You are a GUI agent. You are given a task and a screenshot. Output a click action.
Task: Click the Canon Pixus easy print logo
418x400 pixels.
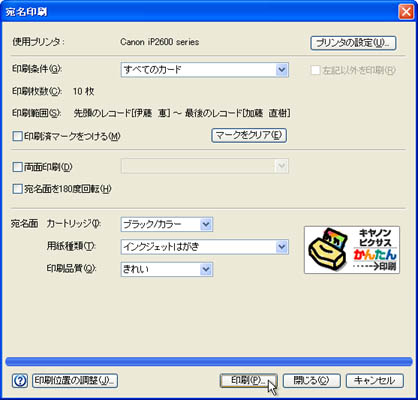click(x=352, y=250)
